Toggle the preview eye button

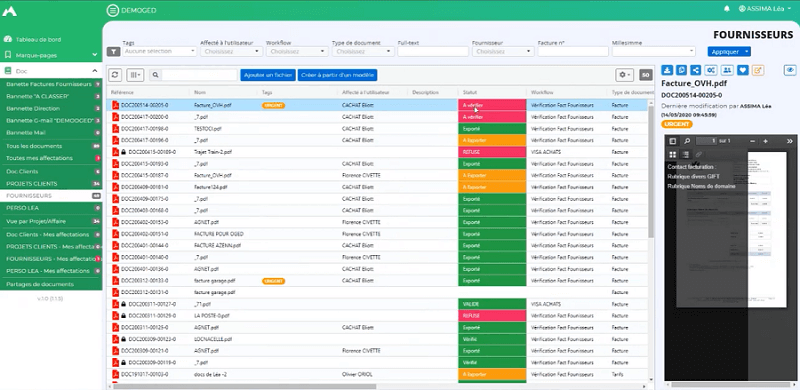pyautogui.click(x=790, y=70)
